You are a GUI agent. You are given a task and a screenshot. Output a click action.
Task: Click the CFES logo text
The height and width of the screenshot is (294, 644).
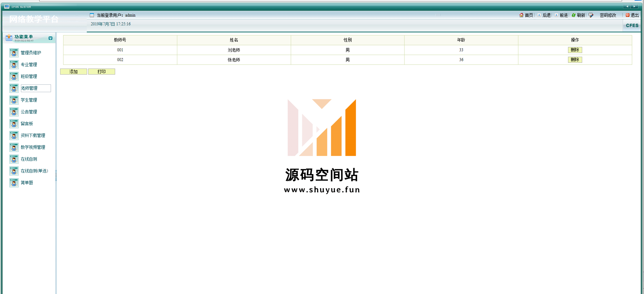[x=632, y=26]
